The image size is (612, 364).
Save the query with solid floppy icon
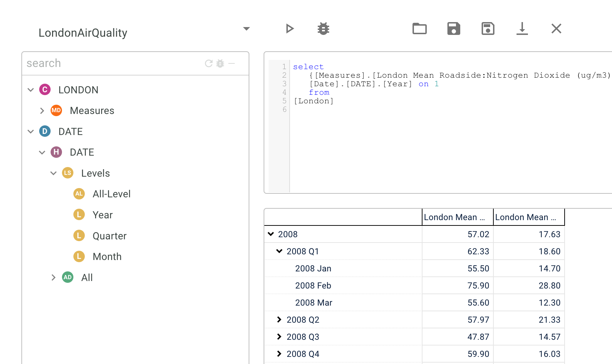coord(453,28)
